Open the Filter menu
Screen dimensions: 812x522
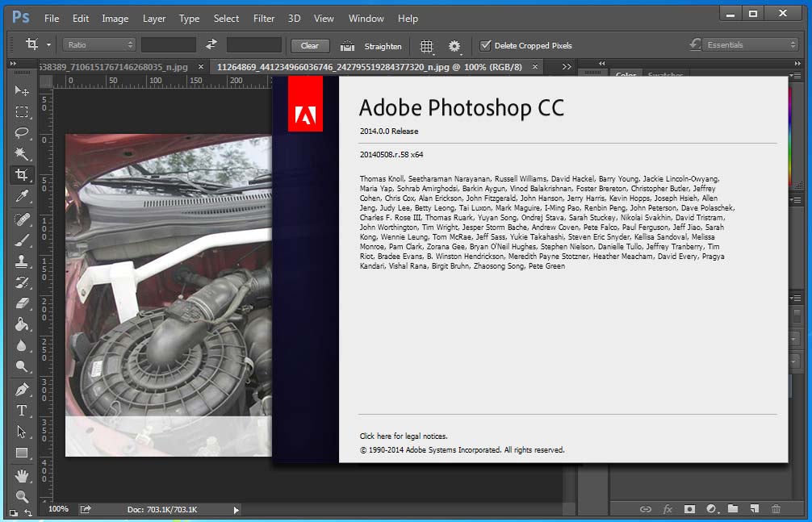pyautogui.click(x=264, y=18)
